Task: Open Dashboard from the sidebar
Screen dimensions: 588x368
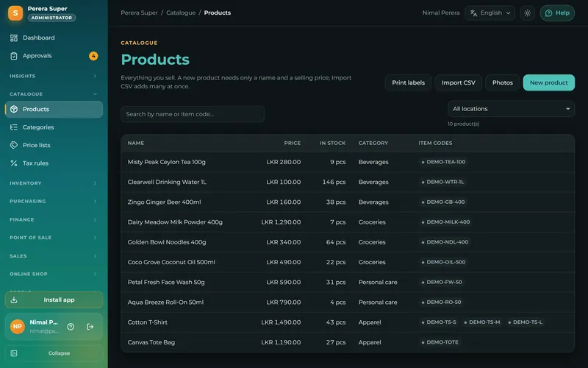Action: click(54, 38)
